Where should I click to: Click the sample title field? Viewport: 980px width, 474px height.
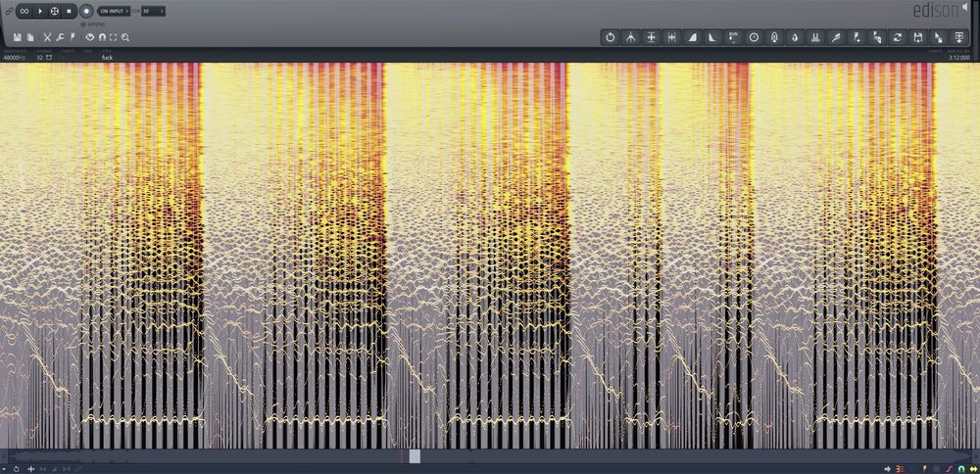pos(108,58)
